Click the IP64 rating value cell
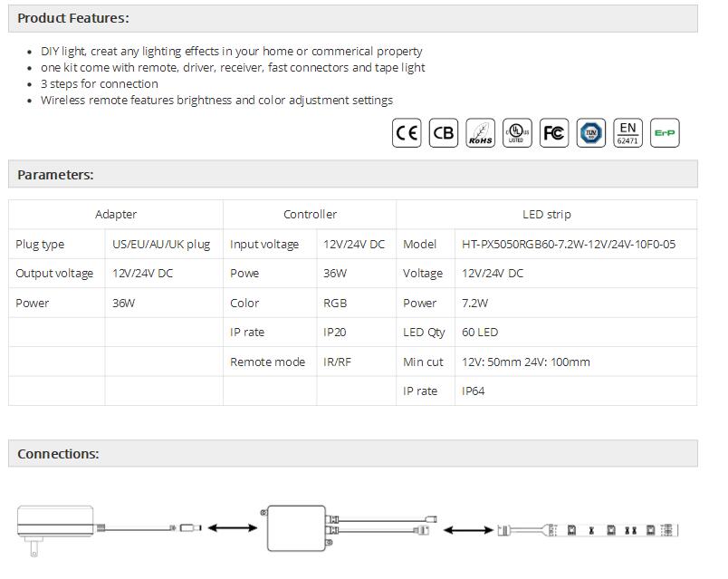Viewport: 728px width, 579px height. click(x=474, y=391)
